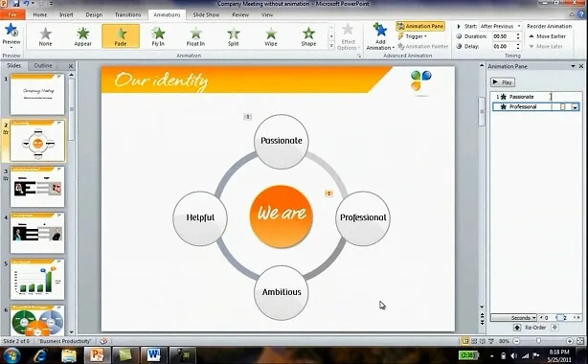Click Move Earlier to reorder animation

click(547, 36)
